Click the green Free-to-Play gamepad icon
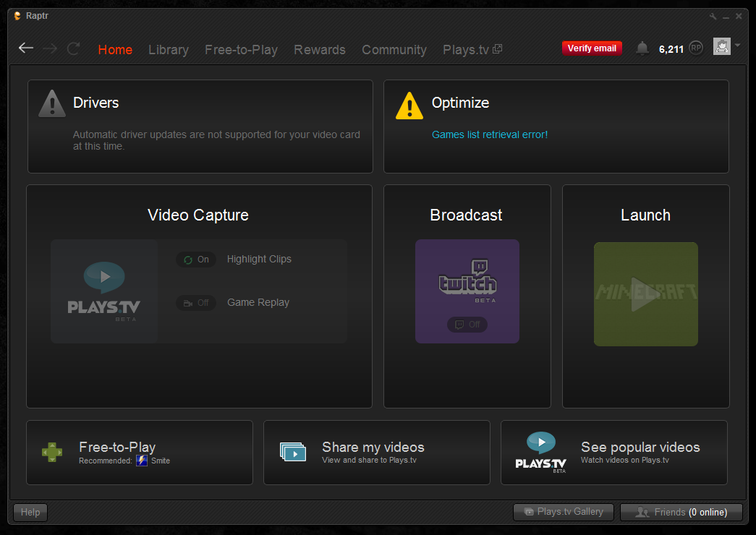756x535 pixels. click(52, 452)
